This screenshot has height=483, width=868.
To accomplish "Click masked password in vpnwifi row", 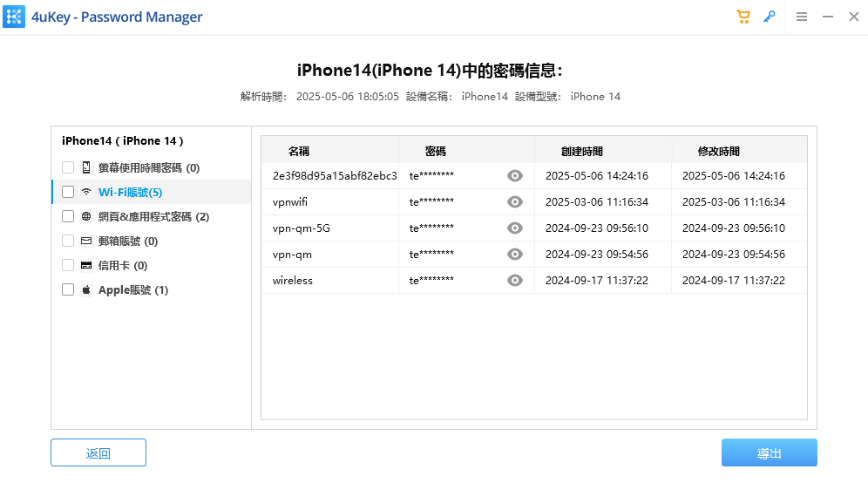I will pyautogui.click(x=431, y=201).
